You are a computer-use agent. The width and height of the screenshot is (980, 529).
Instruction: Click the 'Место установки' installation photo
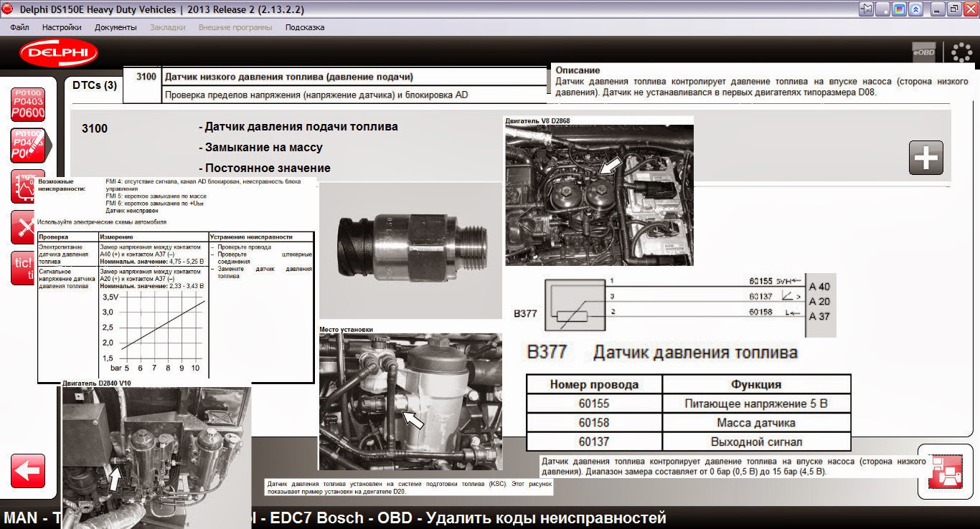410,401
